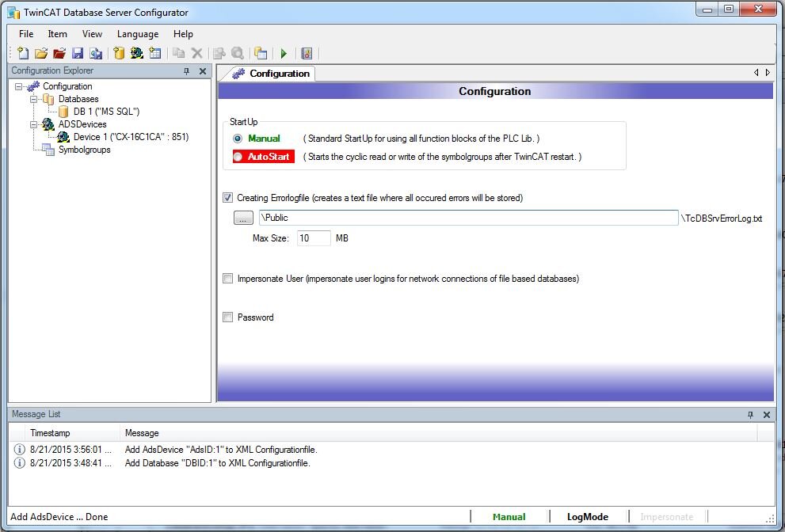Enable the Password checkbox
The height and width of the screenshot is (532, 785).
point(228,317)
